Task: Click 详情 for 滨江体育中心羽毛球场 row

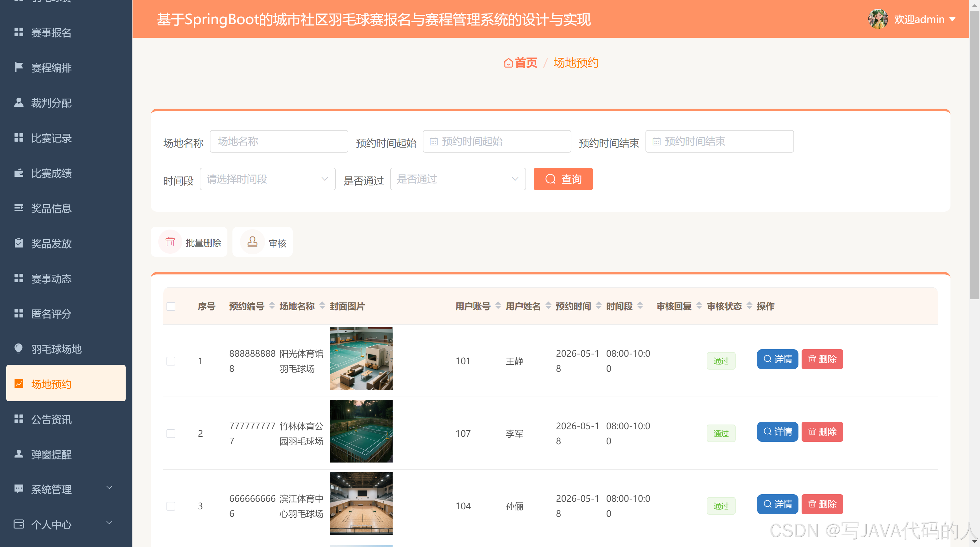Action: point(777,504)
